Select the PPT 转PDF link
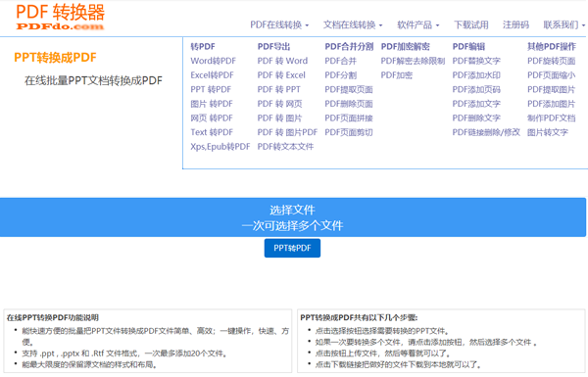 click(211, 89)
